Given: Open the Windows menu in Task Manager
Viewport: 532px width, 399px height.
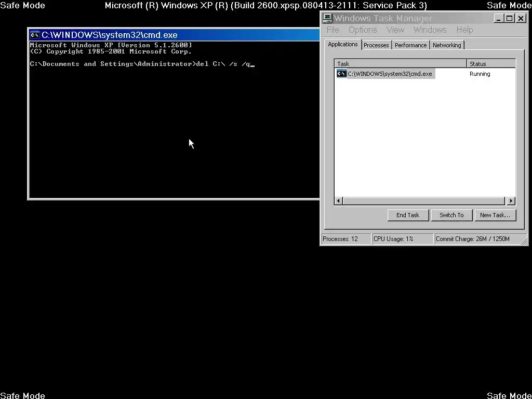Looking at the screenshot, I should tap(430, 30).
